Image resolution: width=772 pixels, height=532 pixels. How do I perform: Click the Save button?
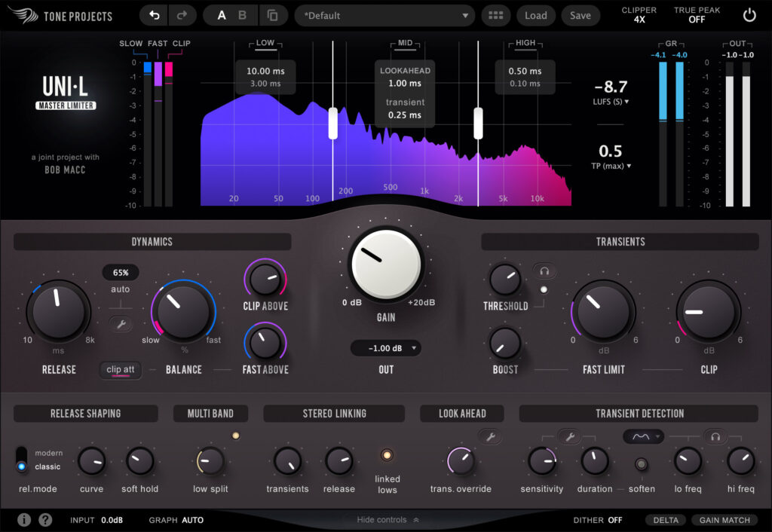coord(581,16)
